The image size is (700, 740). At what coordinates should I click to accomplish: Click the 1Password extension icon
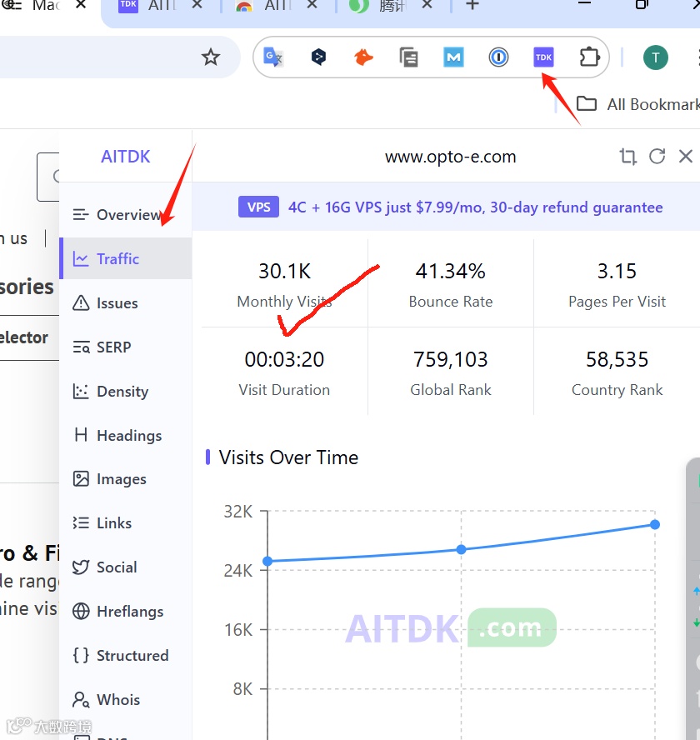pyautogui.click(x=498, y=57)
